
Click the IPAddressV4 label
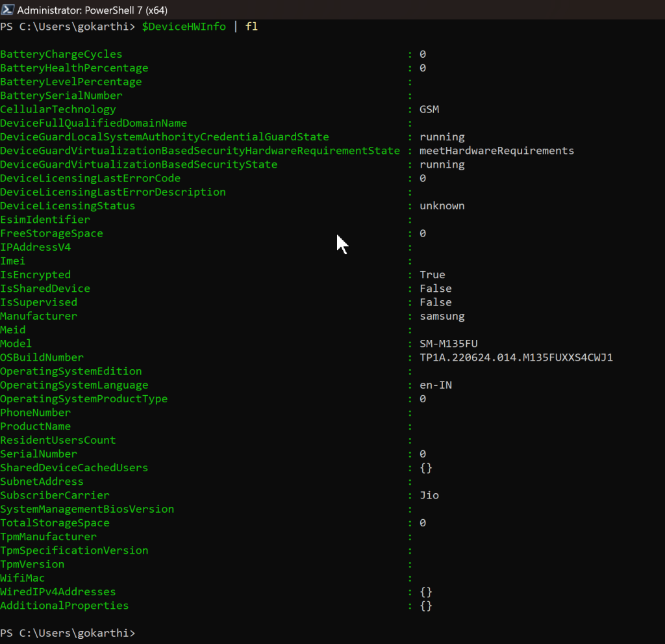[35, 247]
